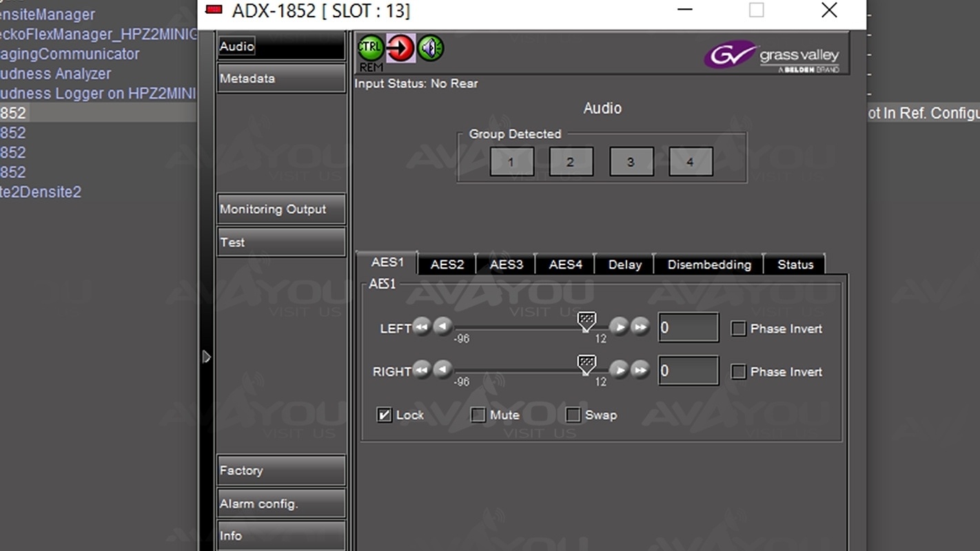Viewport: 980px width, 551px height.
Task: Expand the collapsed side panel arrow
Action: click(x=206, y=357)
